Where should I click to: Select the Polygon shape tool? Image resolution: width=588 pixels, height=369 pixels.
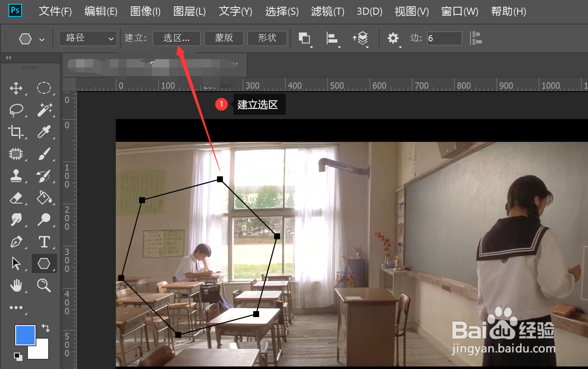pyautogui.click(x=44, y=263)
